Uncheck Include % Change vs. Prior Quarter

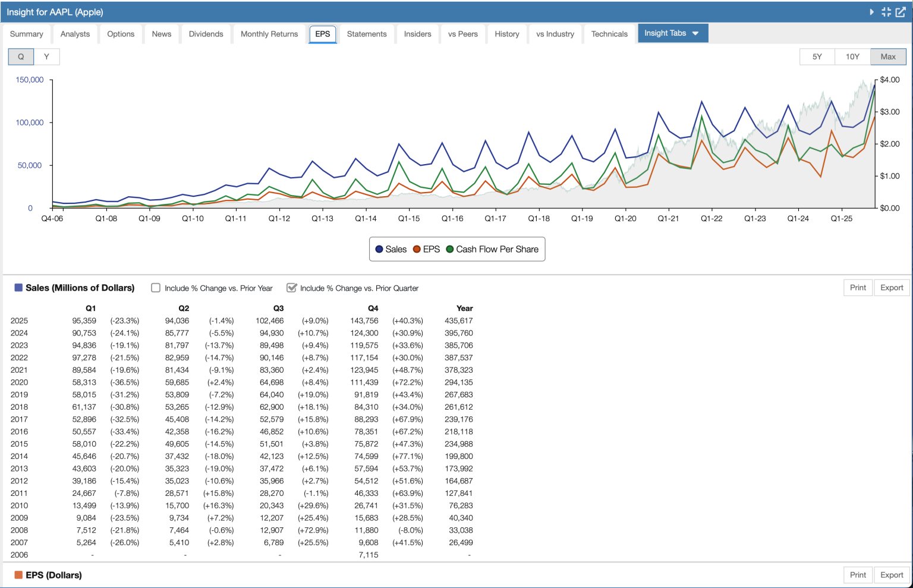[291, 288]
